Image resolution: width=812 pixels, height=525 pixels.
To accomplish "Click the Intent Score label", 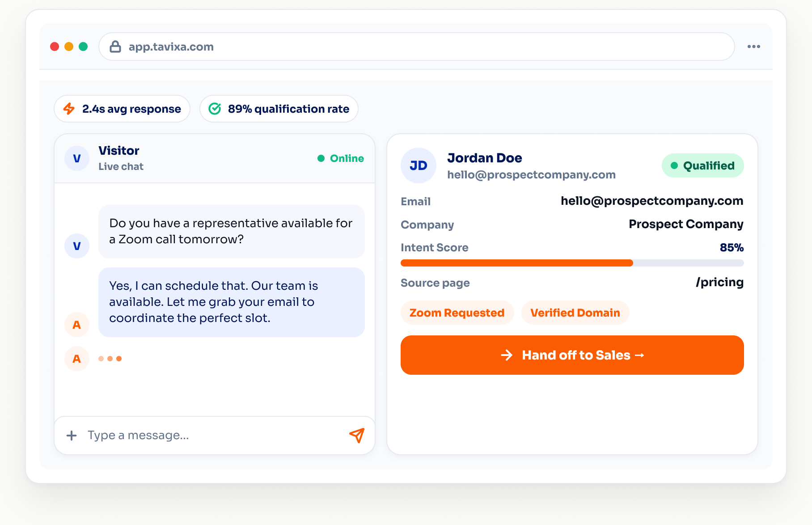I will point(435,247).
